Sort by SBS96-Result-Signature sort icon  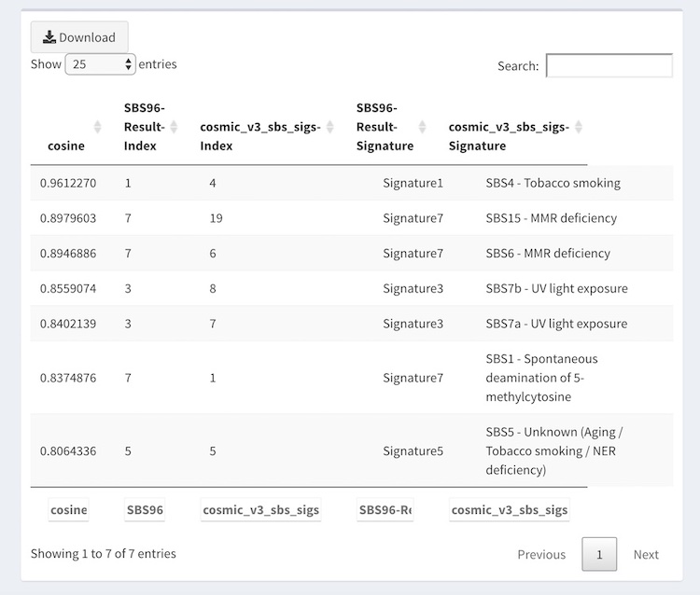click(x=422, y=127)
